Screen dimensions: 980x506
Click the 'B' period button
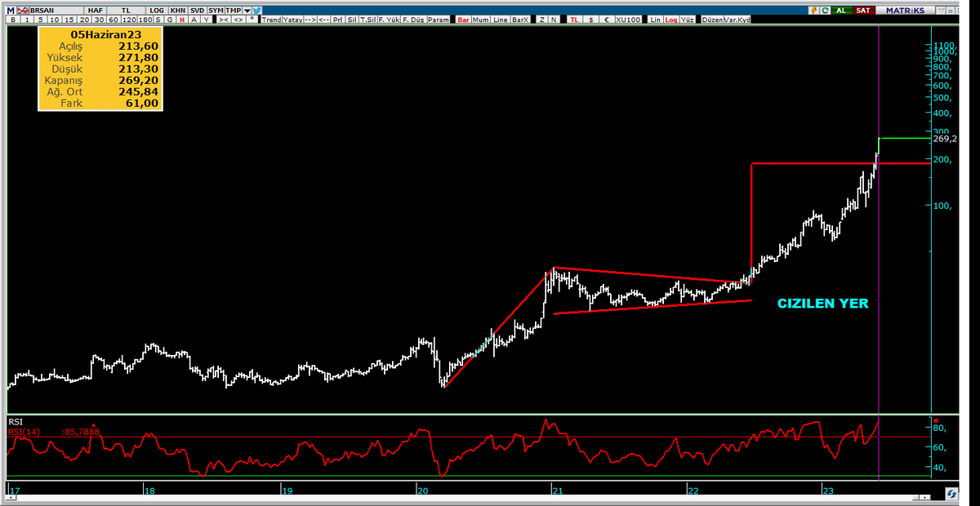pyautogui.click(x=13, y=20)
